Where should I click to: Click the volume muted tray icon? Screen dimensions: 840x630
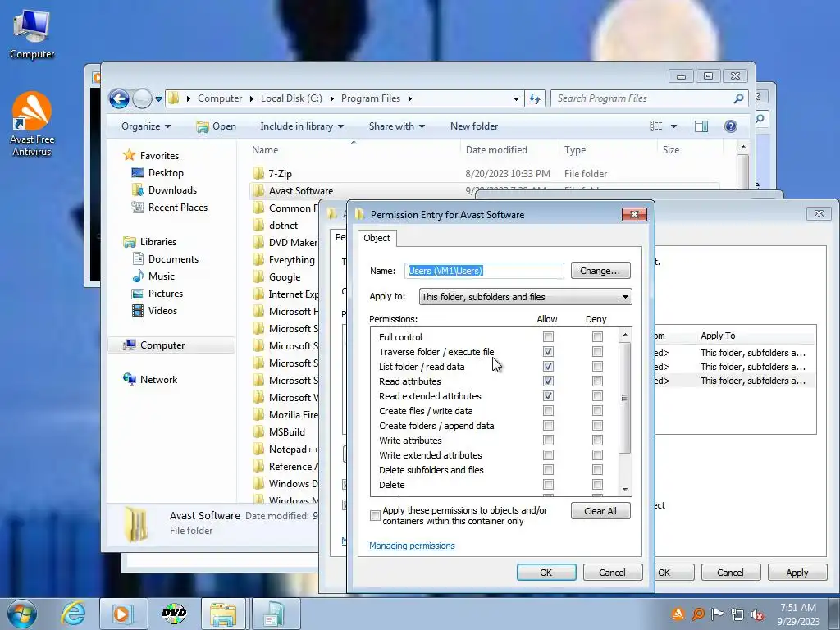757,614
